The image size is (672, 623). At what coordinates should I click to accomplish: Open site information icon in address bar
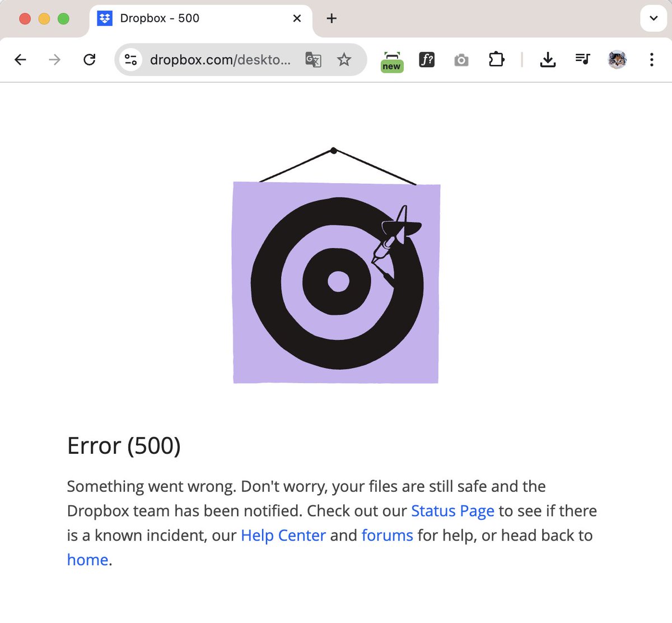tap(131, 59)
